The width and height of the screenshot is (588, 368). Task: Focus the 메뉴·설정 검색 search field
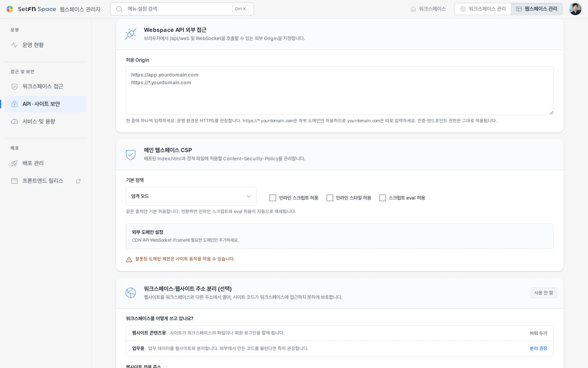182,9
